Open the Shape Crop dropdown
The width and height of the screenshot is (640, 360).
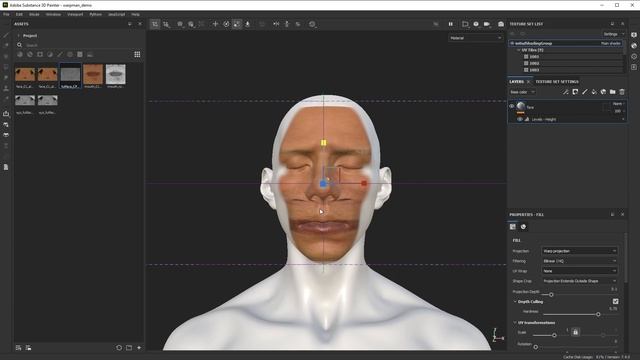pyautogui.click(x=580, y=281)
